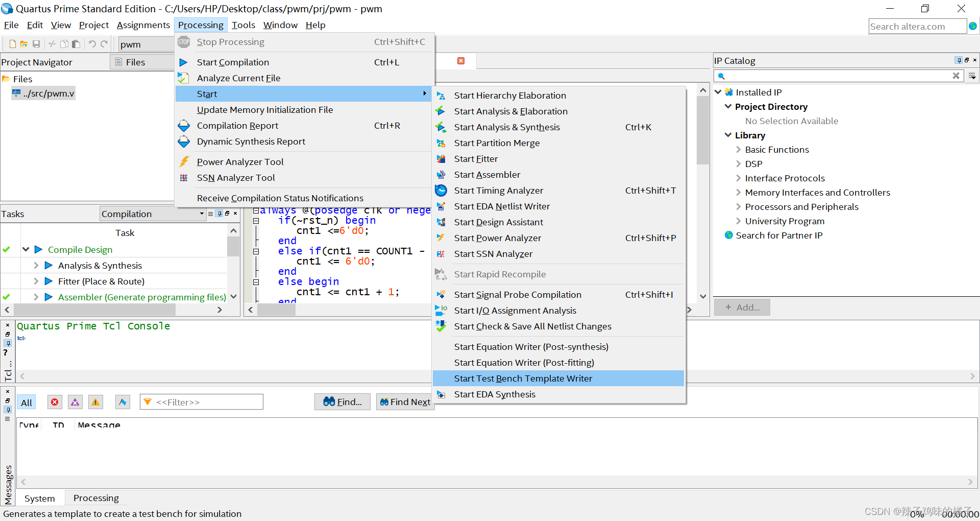Screen dimensions: 980x521
Task: Click the Find Next button
Action: 405,402
